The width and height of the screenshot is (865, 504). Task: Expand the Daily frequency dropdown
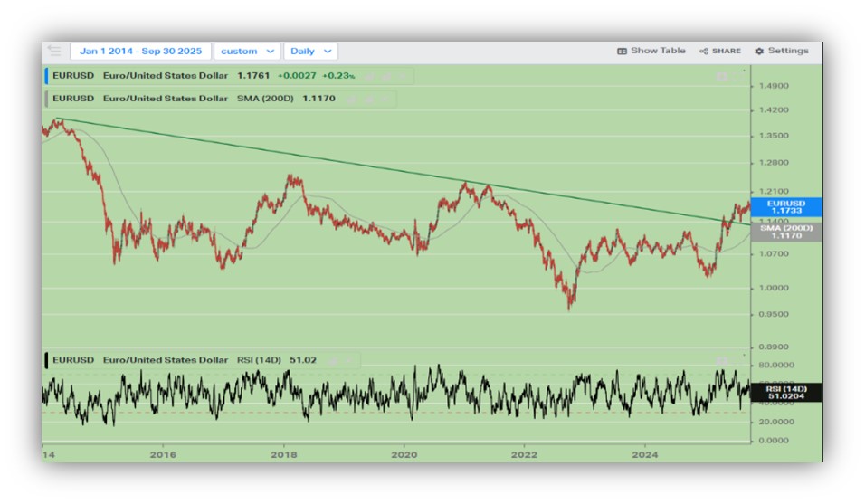311,52
